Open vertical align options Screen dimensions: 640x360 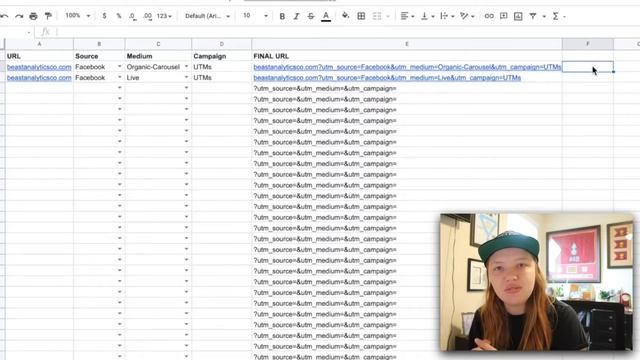tap(427, 16)
